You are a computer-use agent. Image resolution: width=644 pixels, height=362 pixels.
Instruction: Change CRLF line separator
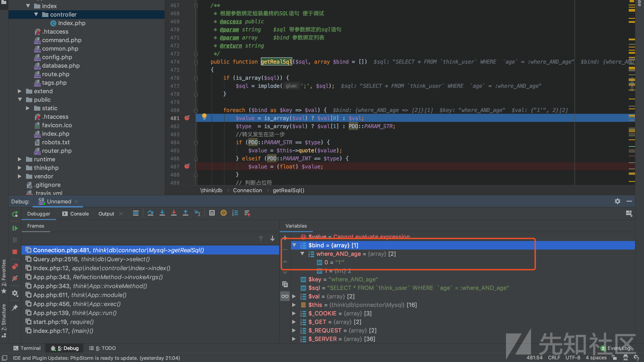(x=554, y=358)
